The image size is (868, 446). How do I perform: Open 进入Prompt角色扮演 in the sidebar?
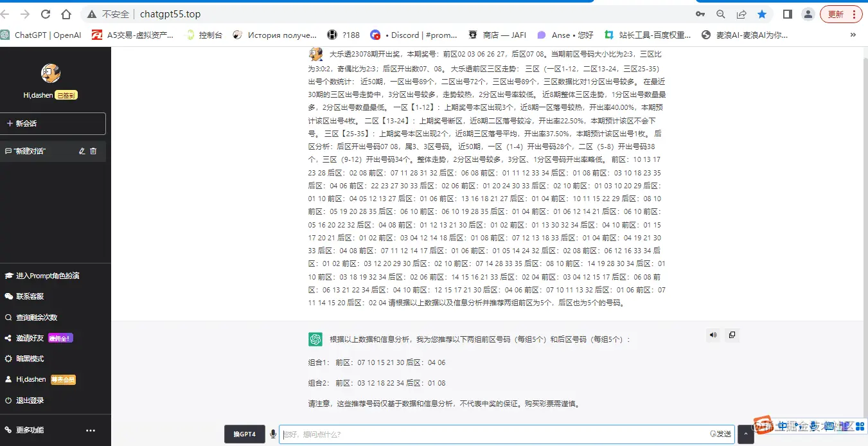(42, 276)
